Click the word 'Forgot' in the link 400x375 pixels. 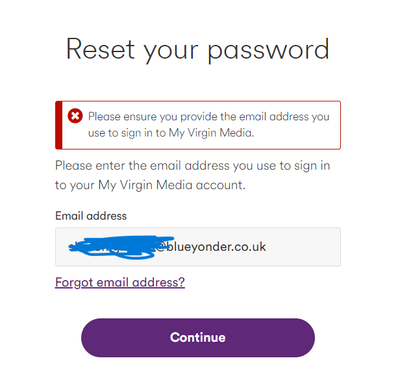[x=74, y=283]
